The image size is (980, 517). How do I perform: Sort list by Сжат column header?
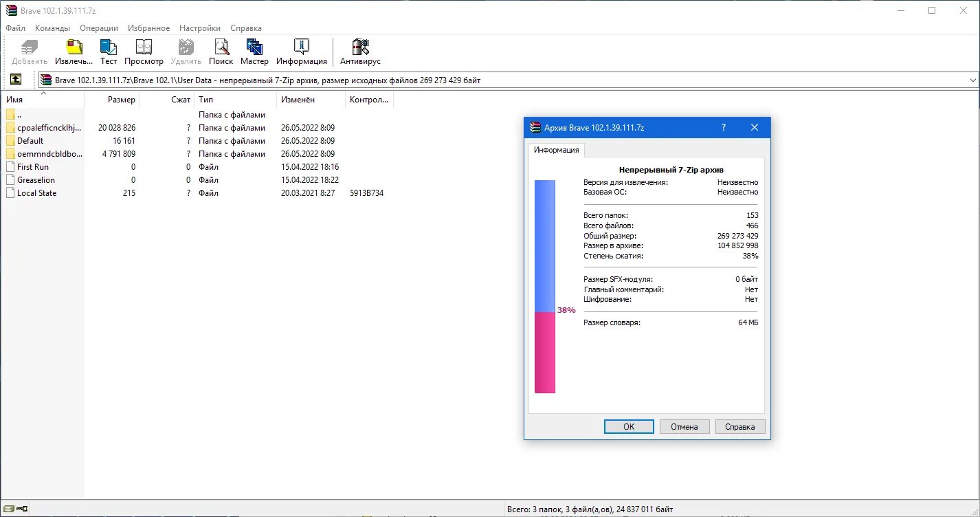pos(167,100)
